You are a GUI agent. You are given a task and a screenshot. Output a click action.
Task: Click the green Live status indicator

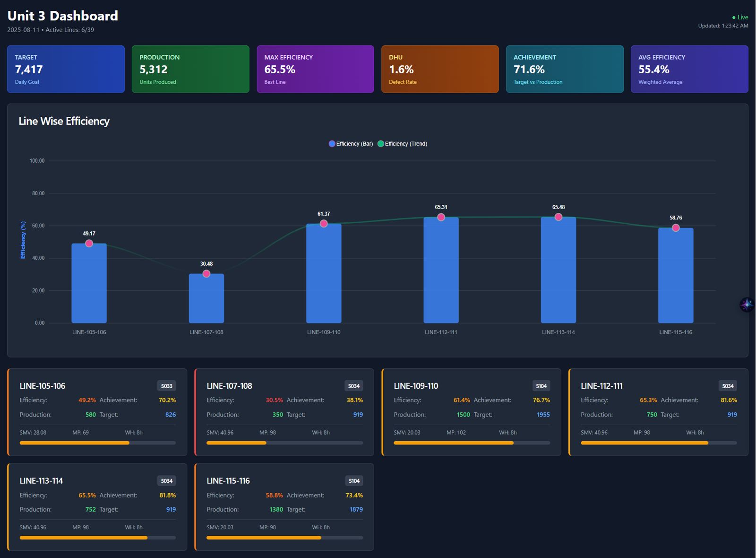pos(740,17)
